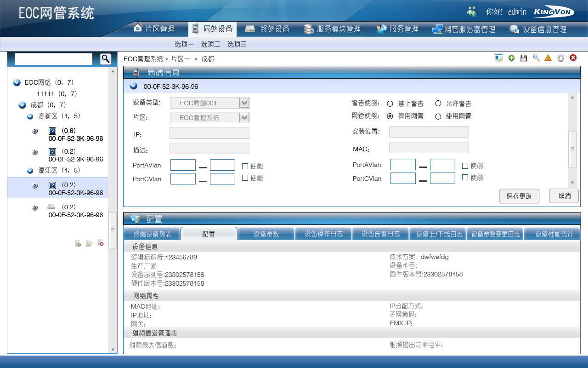
Task: Click the edit-document icon below the tree
Action: [89, 243]
